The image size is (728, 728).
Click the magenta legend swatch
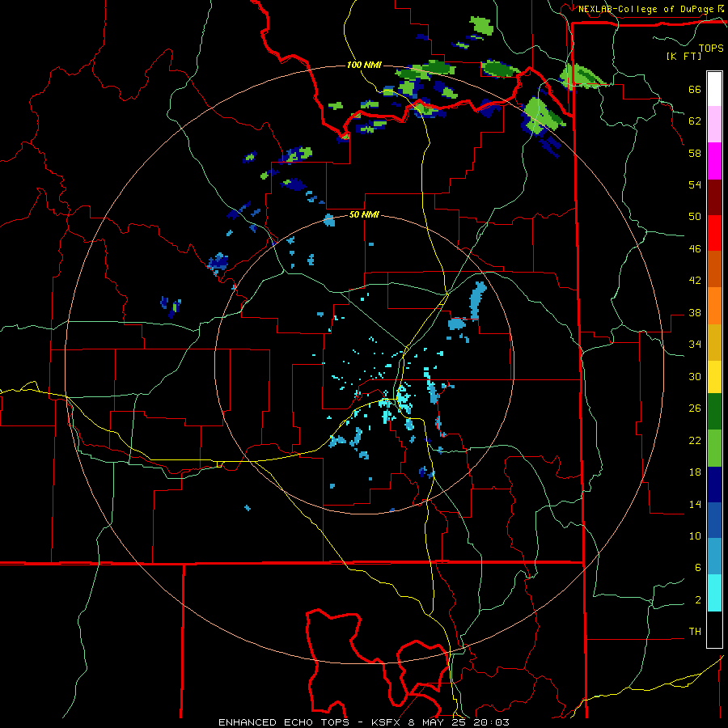[714, 161]
